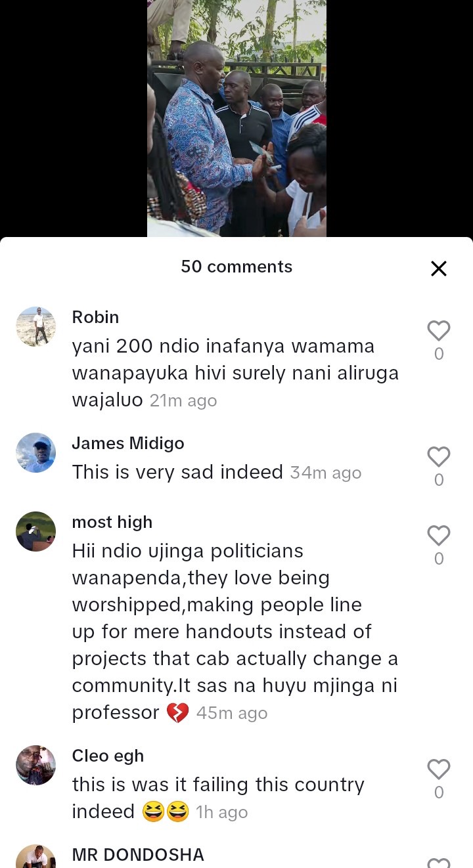Image resolution: width=473 pixels, height=868 pixels.
Task: Open the Robin username link
Action: (95, 317)
